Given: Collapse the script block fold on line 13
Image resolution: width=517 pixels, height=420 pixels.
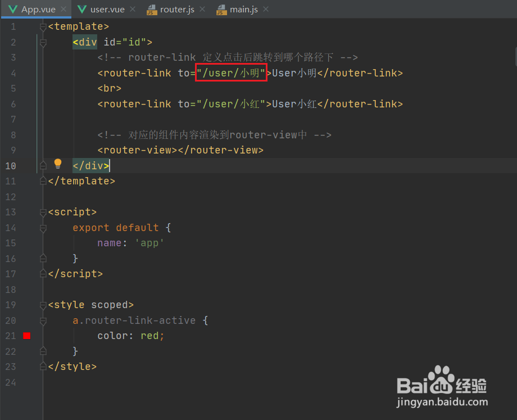Looking at the screenshot, I should tap(43, 212).
